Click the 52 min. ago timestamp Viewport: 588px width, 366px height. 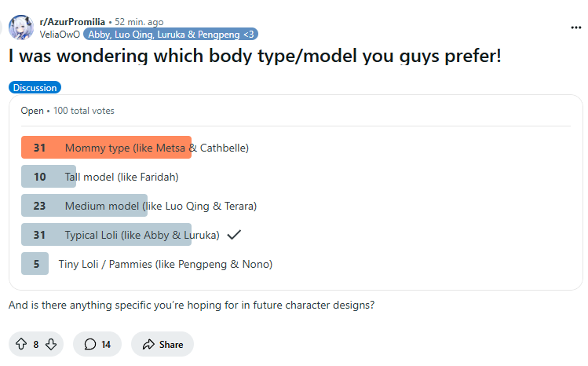pyautogui.click(x=143, y=22)
